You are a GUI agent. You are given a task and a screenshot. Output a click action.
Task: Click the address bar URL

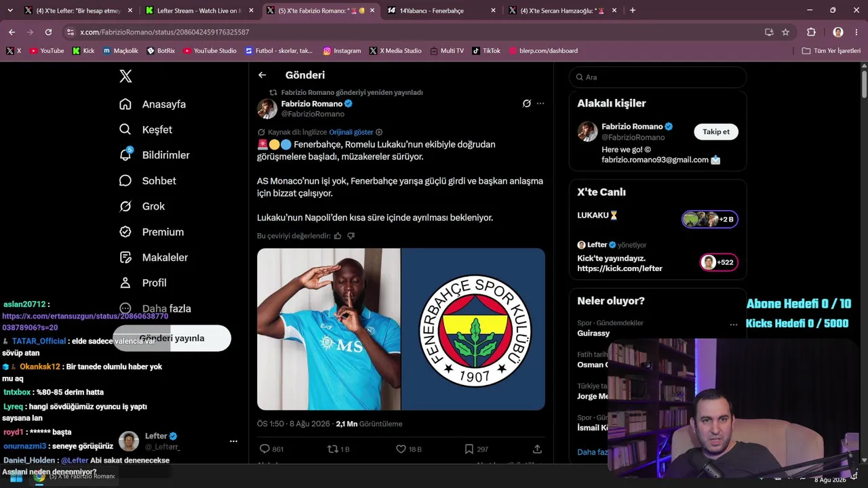164,32
